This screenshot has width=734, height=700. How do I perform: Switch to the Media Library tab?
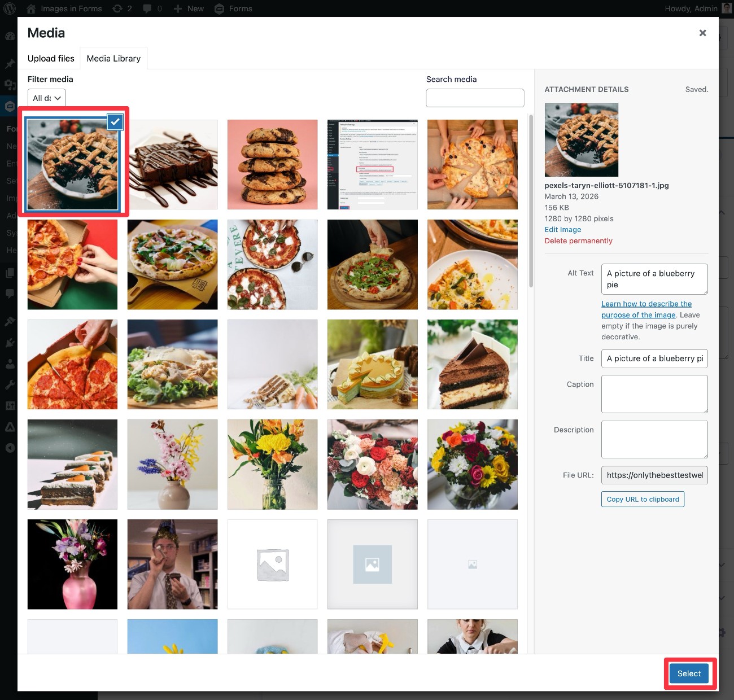113,58
